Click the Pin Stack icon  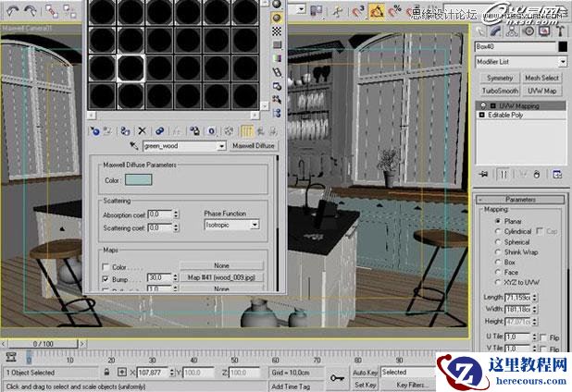[484, 174]
